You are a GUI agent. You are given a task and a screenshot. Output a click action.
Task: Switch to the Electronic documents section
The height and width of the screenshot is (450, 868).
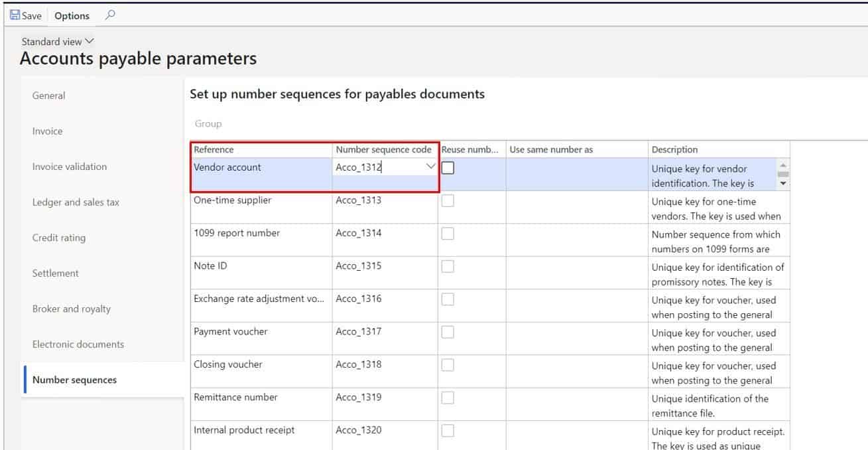click(78, 344)
